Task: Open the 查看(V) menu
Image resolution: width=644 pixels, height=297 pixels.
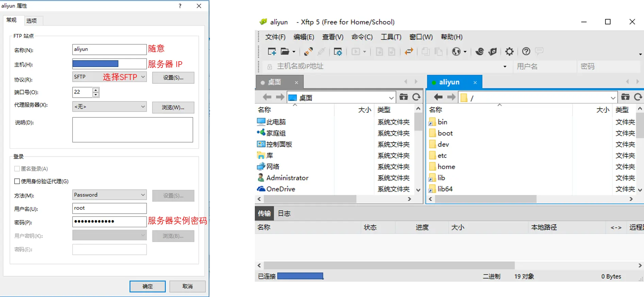Action: pyautogui.click(x=333, y=37)
